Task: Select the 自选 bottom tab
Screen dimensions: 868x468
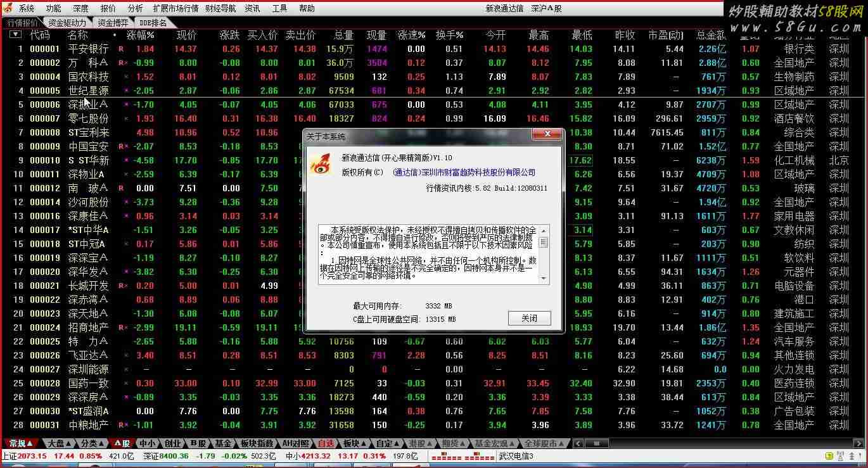Action: coord(326,443)
